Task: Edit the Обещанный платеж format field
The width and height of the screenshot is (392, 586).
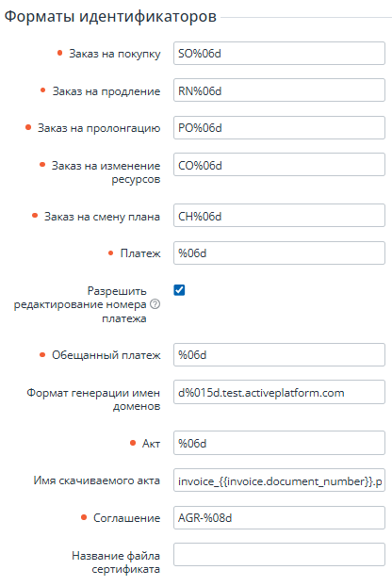Action: (x=279, y=354)
